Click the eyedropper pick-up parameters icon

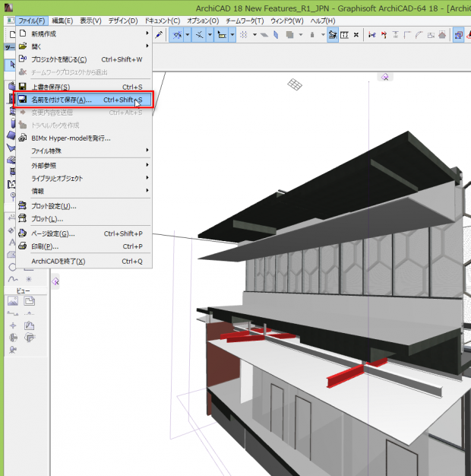160,35
